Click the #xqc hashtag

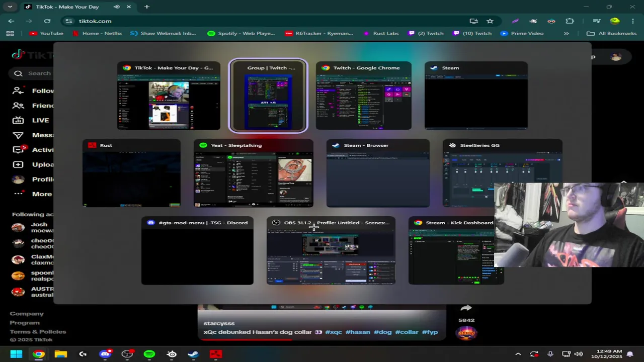coord(334,332)
